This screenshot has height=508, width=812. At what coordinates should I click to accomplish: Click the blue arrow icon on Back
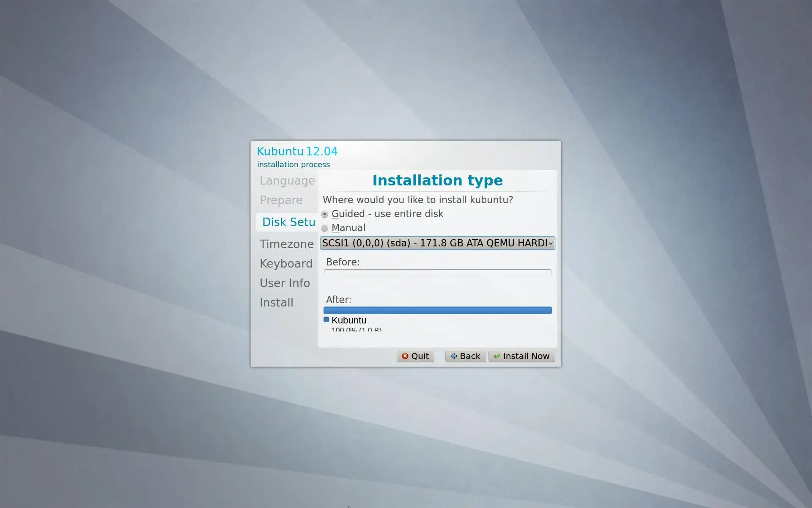click(x=453, y=356)
